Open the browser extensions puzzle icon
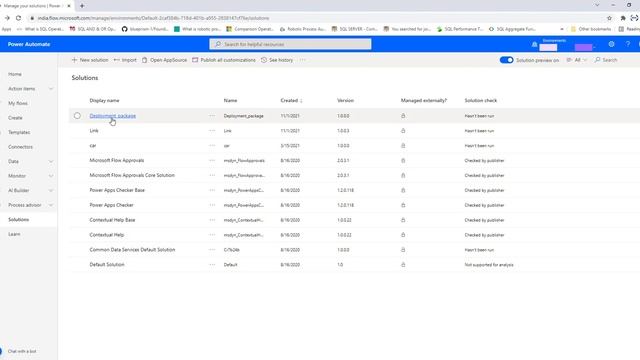640x360 pixels. 623,18
